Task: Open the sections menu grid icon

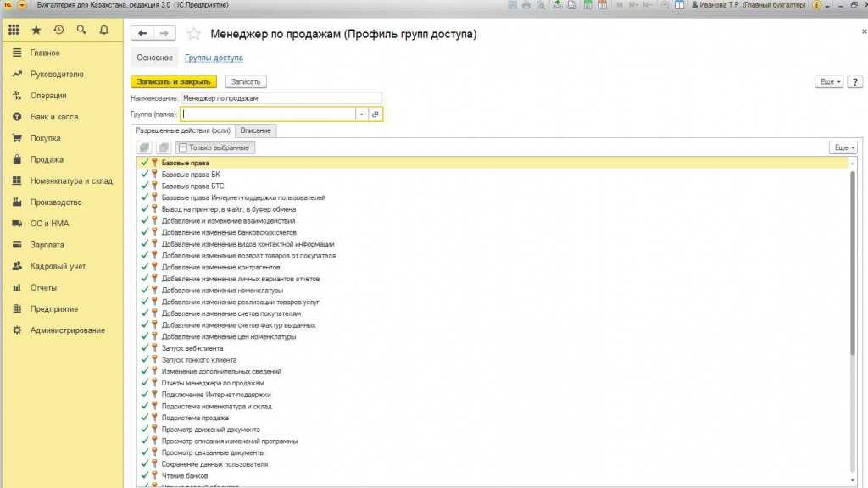Action: tap(14, 30)
